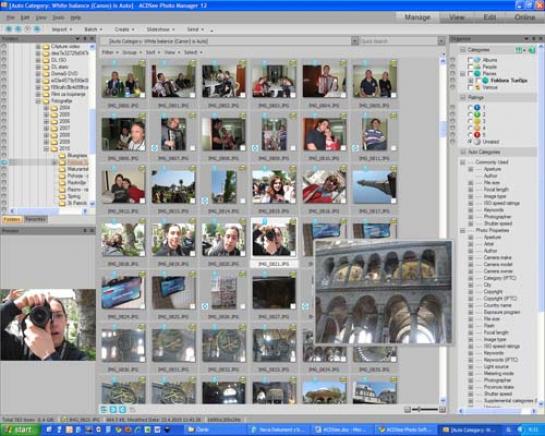Open the ACDSee Photo Soft taskbar button
Image resolution: width=545 pixels, height=436 pixels.
click(406, 430)
